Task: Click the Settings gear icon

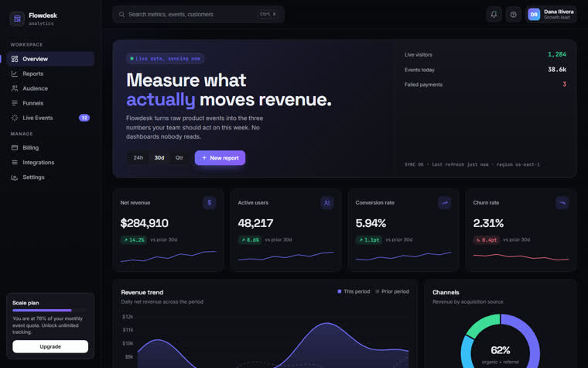Action: [x=15, y=177]
